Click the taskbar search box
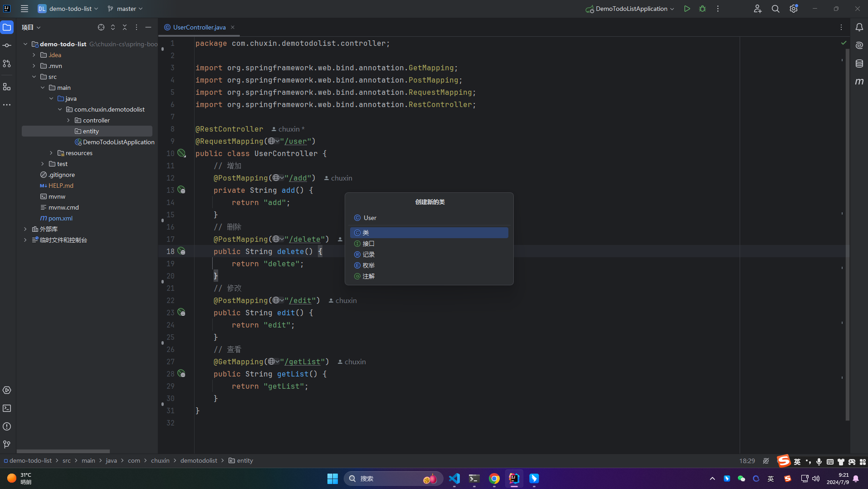Image resolution: width=868 pixels, height=489 pixels. pyautogui.click(x=393, y=479)
